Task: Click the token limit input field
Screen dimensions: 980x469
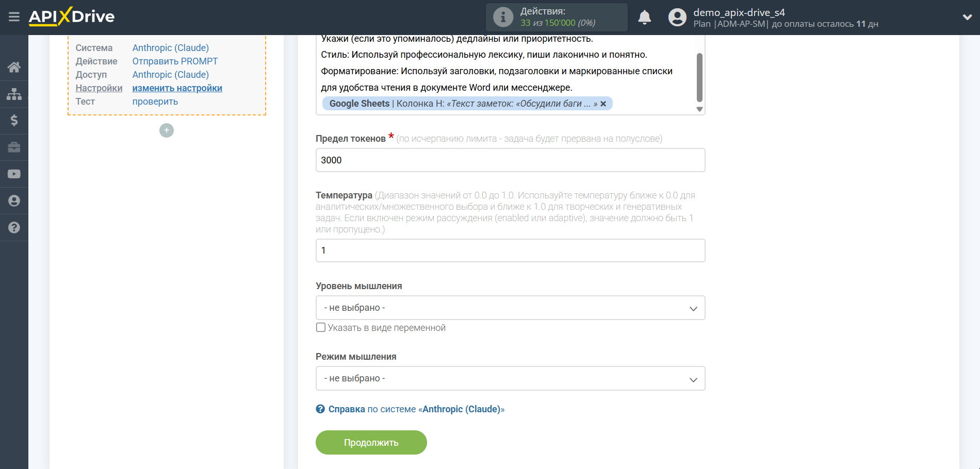Action: point(510,160)
